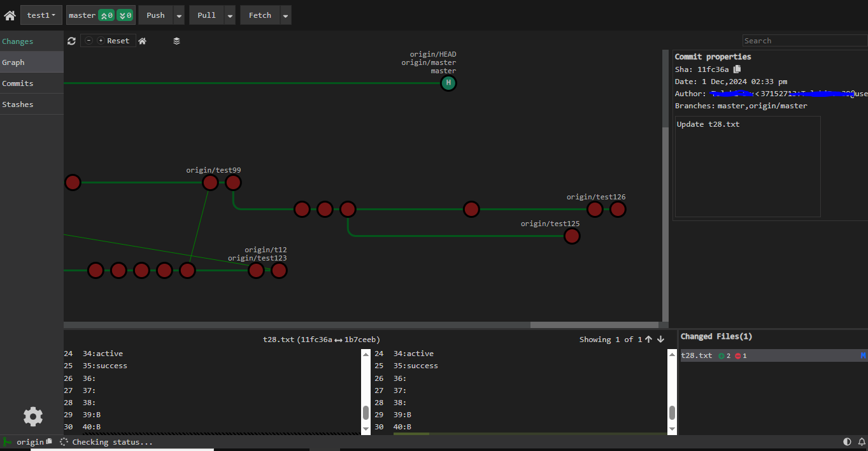The width and height of the screenshot is (868, 451).
Task: Click the ahead commits count badge
Action: point(106,15)
